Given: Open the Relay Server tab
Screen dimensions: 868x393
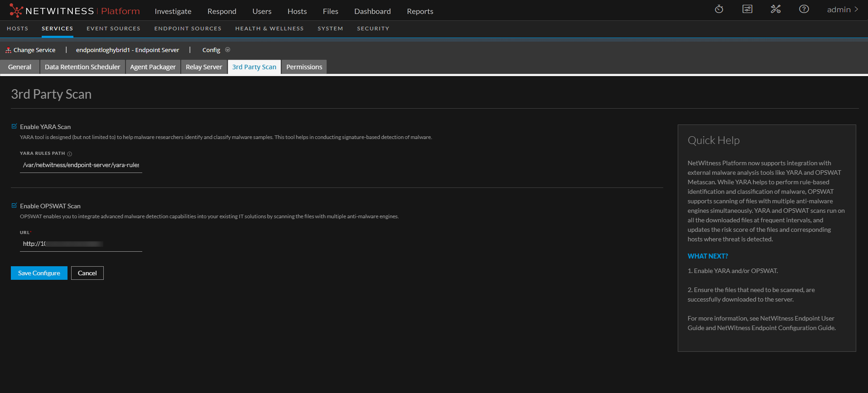Looking at the screenshot, I should click(x=204, y=67).
